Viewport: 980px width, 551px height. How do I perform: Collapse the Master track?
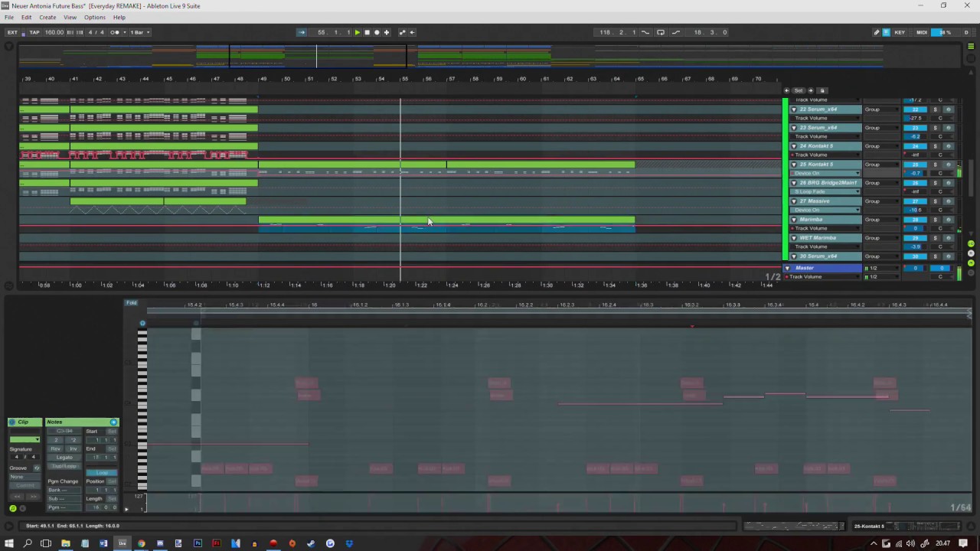788,268
